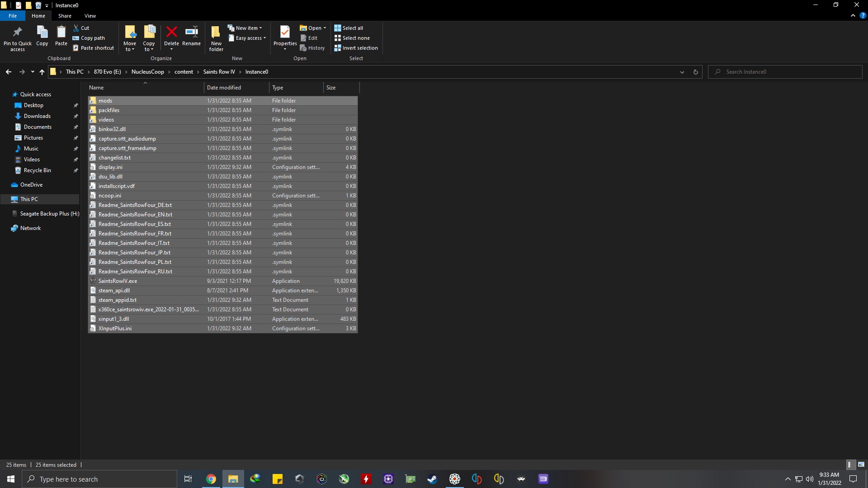Select steam_api.dll file
868x488 pixels.
(x=223, y=291)
